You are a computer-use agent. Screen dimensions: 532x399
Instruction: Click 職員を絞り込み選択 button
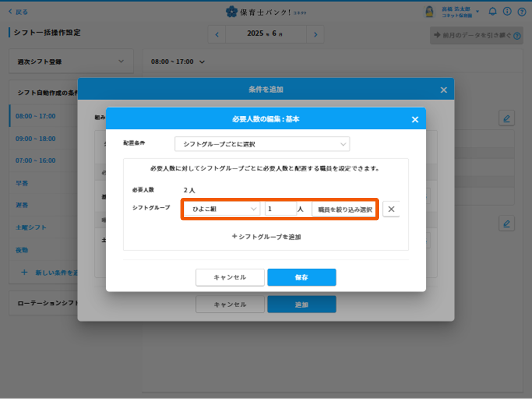[345, 209]
